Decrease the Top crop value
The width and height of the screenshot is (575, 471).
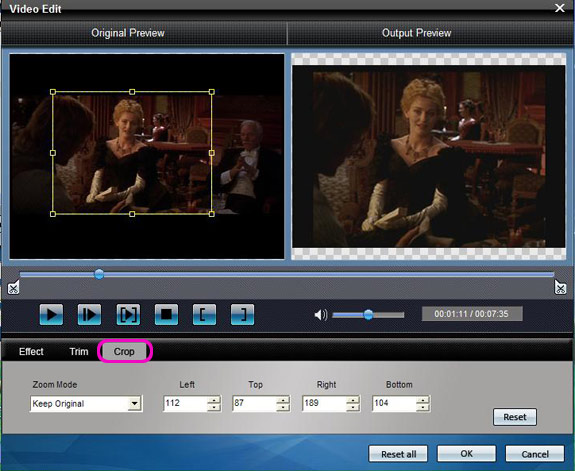click(x=283, y=407)
